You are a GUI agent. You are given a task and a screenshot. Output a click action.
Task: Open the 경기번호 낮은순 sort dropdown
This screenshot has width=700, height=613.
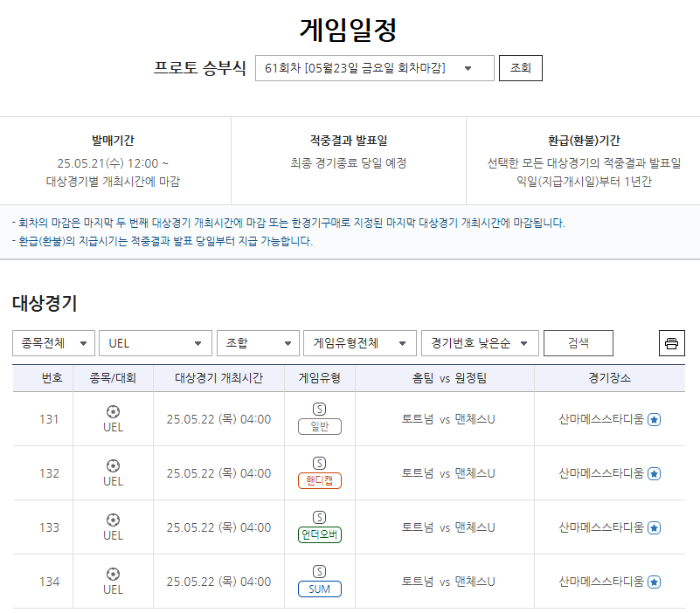(x=480, y=343)
